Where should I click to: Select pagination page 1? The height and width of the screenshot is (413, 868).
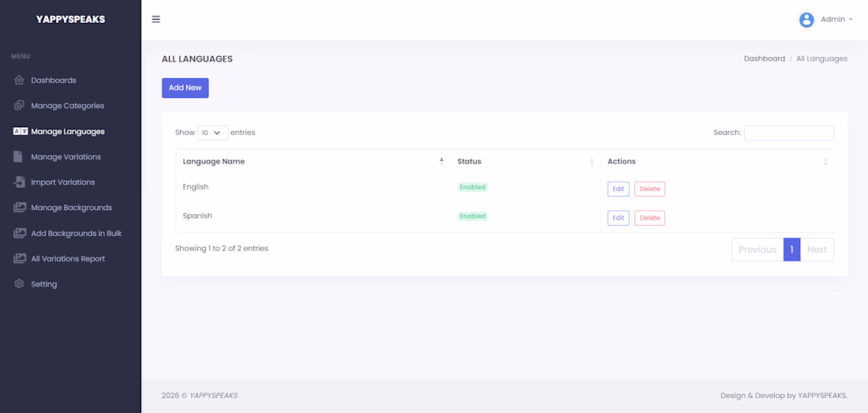pos(791,250)
